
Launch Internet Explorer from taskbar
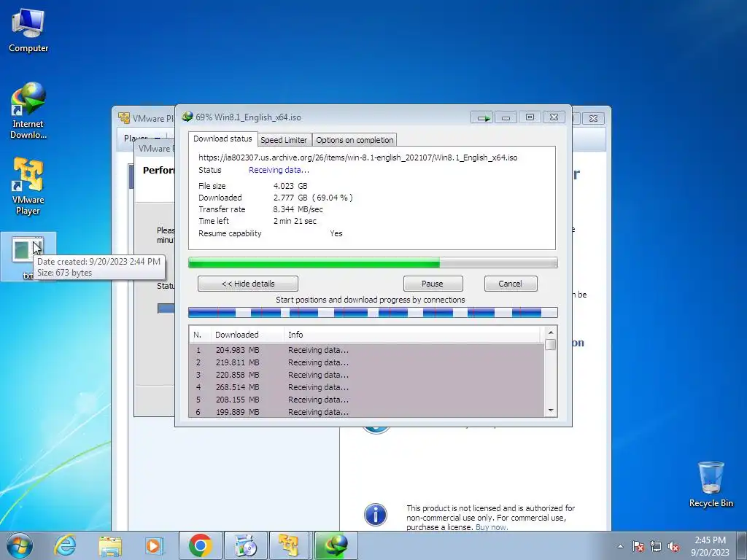pyautogui.click(x=65, y=545)
